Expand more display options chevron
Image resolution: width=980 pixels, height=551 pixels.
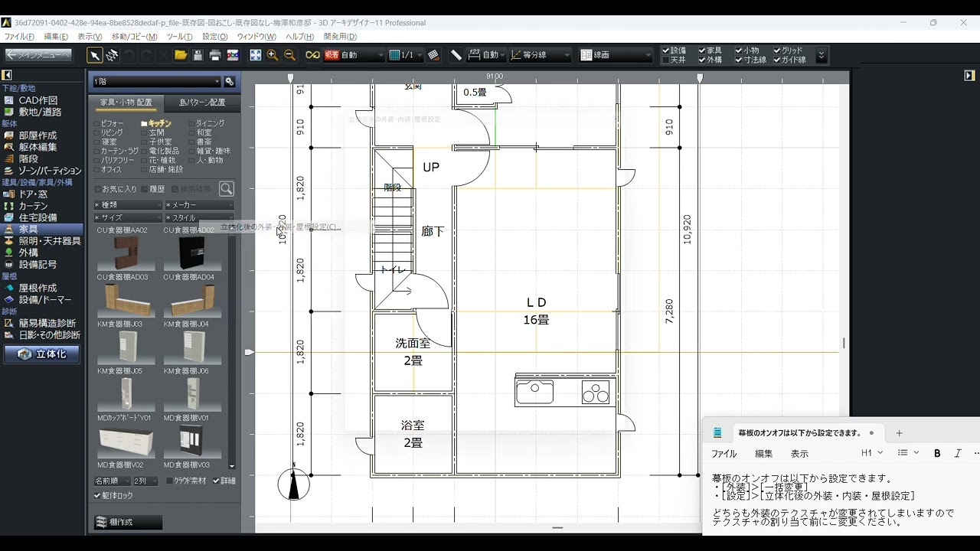click(822, 55)
